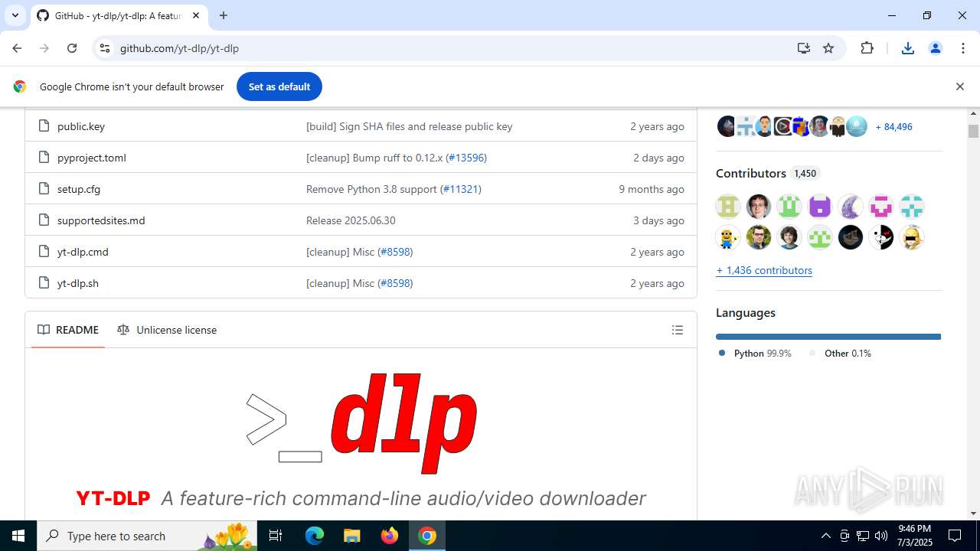This screenshot has height=551, width=980.
Task: Open the network icon in system tray
Action: 863,536
